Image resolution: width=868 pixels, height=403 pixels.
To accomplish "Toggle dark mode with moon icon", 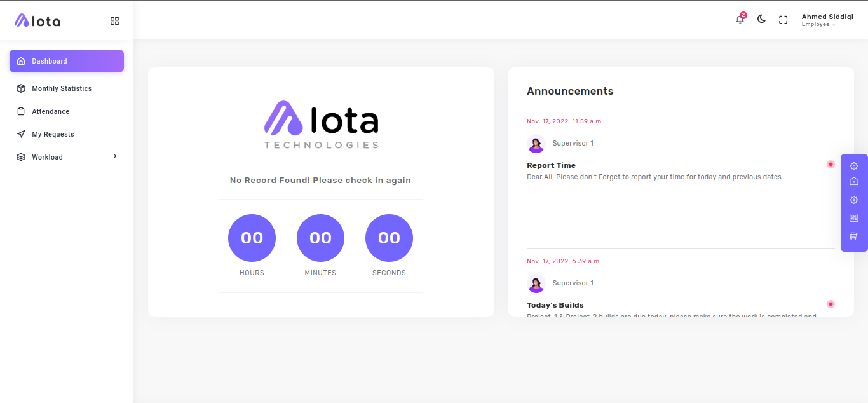I will pos(761,20).
